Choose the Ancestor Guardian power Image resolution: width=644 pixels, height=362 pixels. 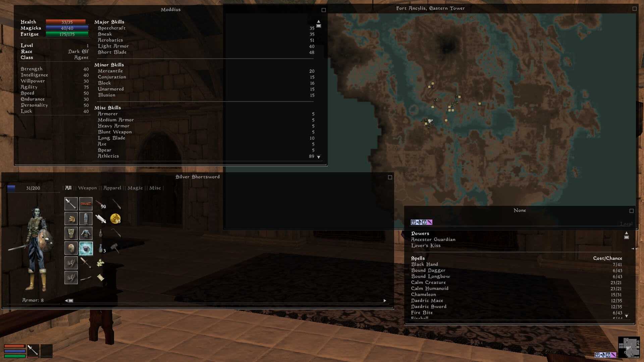tap(433, 239)
